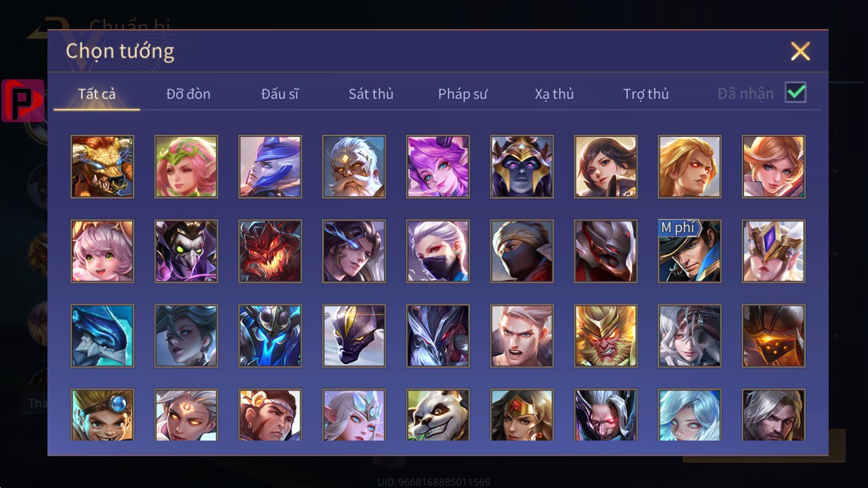Select the boy with blue goggles hero
The width and height of the screenshot is (868, 488).
point(102,415)
